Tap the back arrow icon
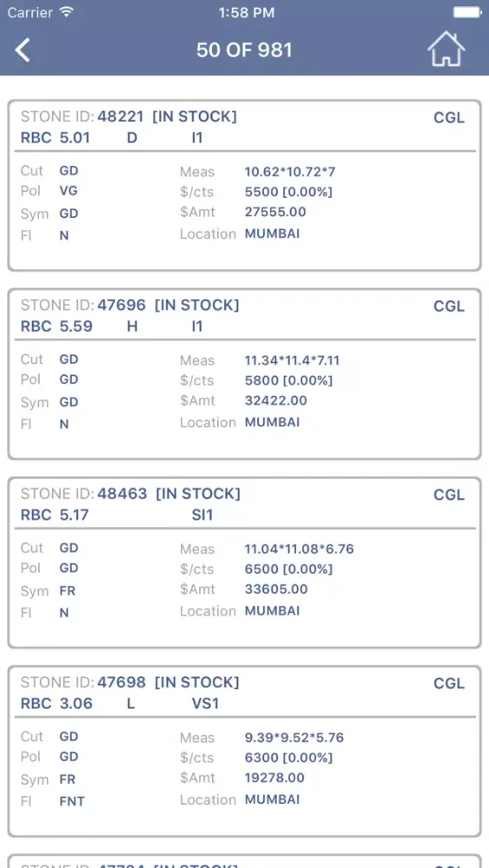The image size is (489, 868). coord(23,50)
